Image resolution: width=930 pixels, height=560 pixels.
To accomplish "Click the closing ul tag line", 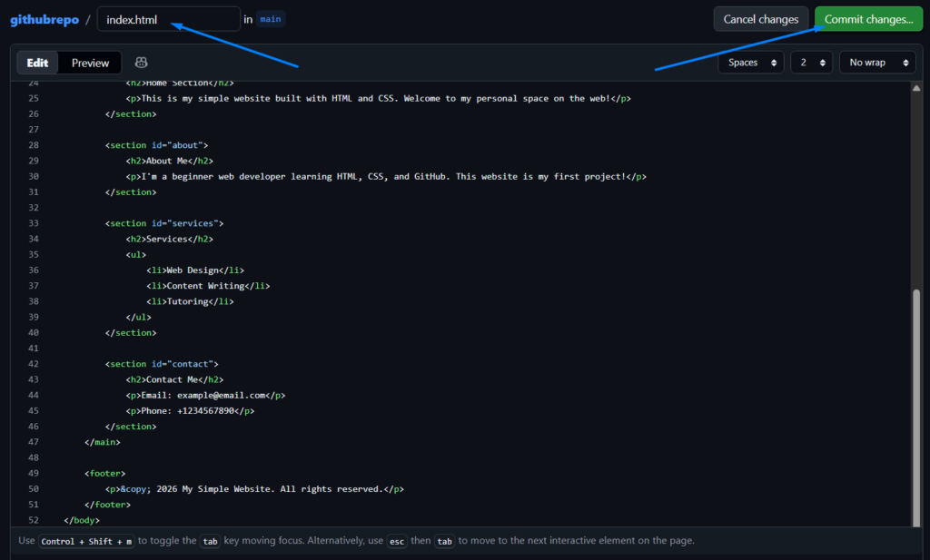I will point(138,317).
